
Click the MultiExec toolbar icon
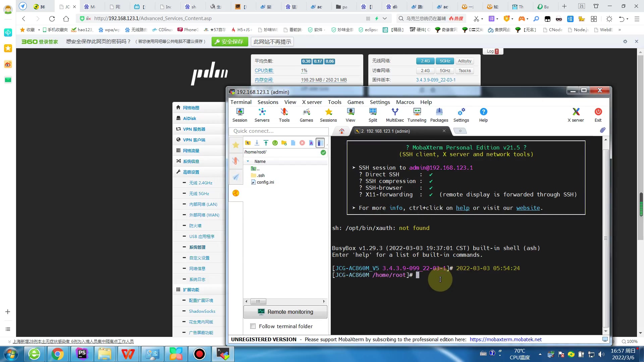point(395,115)
